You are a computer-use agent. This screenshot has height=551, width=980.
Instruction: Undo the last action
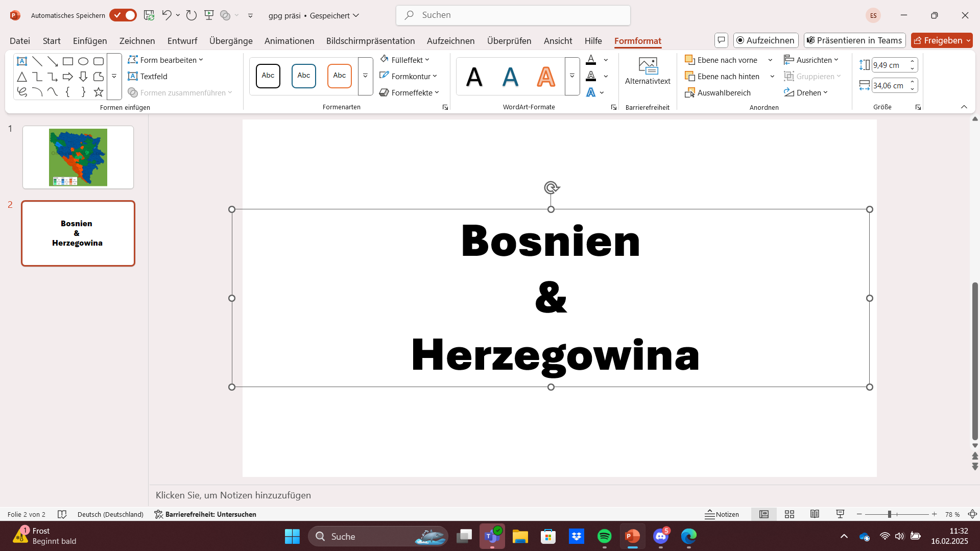pyautogui.click(x=166, y=15)
